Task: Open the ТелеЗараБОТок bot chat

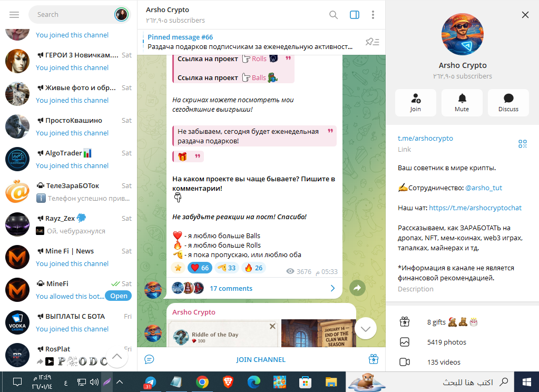Action: [68, 192]
